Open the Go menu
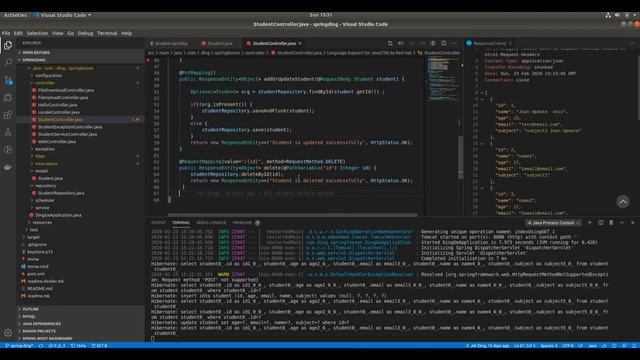Viewport: 640px width, 360px height. [71, 33]
